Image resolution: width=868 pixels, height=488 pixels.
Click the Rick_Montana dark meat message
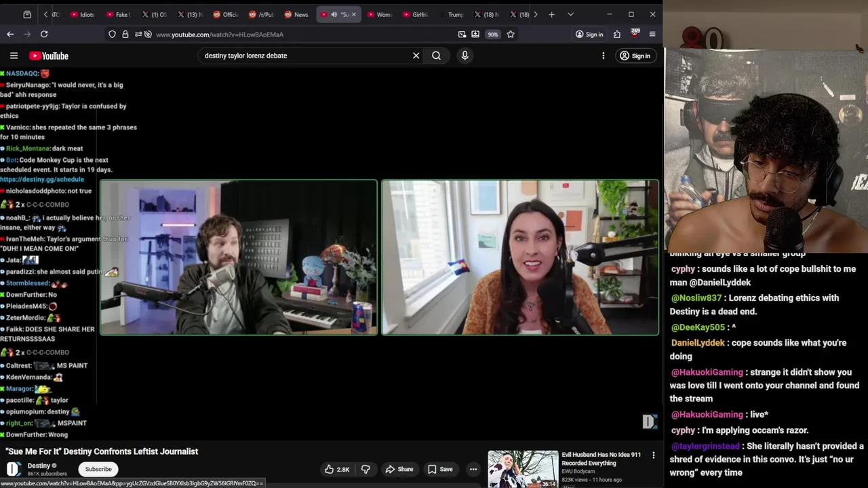click(42, 148)
